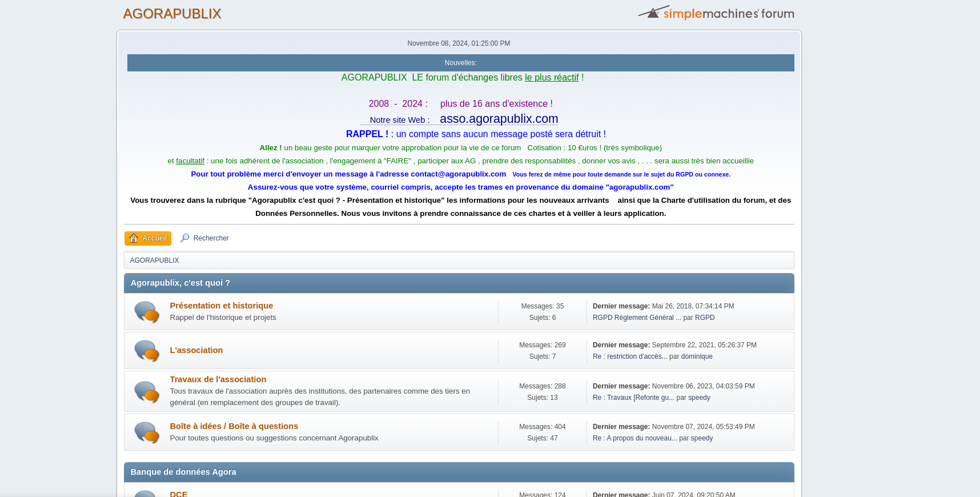Click the magnifier icon next to Rechercher
The width and height of the screenshot is (980, 497).
coord(184,238)
